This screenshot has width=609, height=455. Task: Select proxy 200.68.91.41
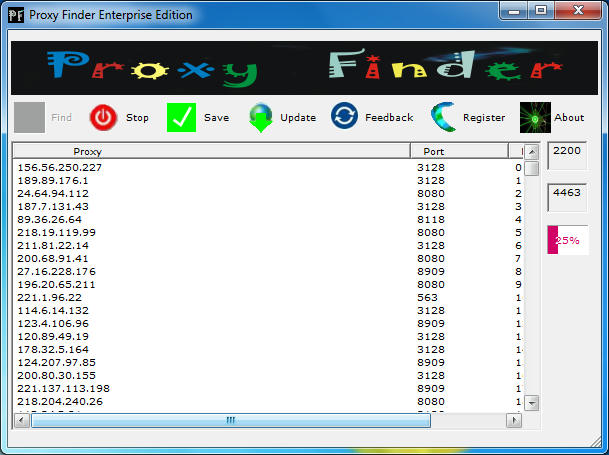tap(53, 258)
